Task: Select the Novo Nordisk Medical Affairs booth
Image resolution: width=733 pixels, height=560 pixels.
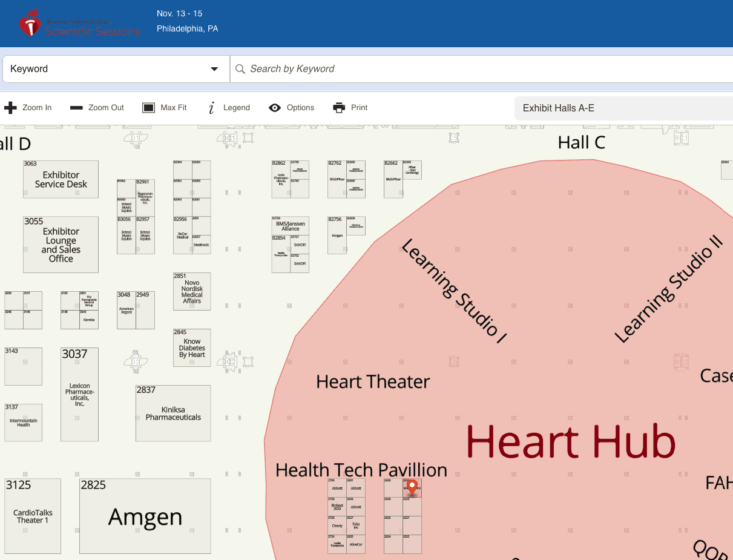Action: pyautogui.click(x=192, y=291)
